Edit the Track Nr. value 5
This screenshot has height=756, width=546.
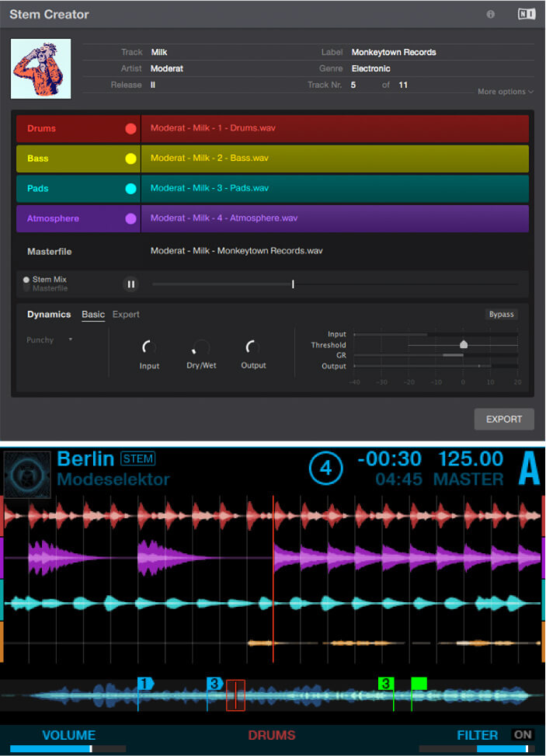[x=353, y=85]
